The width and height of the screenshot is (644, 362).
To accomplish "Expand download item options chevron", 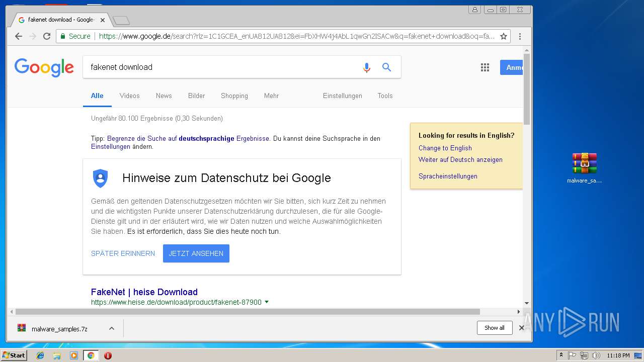I will click(x=112, y=328).
